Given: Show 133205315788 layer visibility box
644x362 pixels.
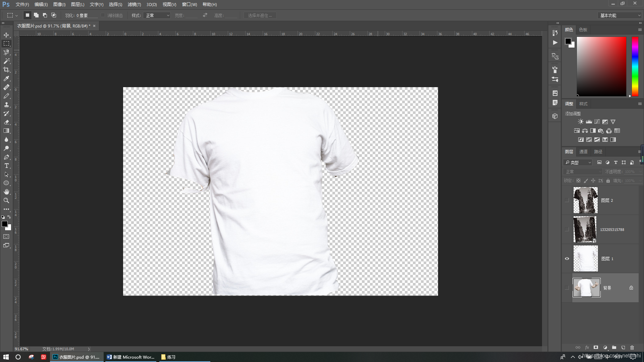Looking at the screenshot, I should [x=567, y=229].
